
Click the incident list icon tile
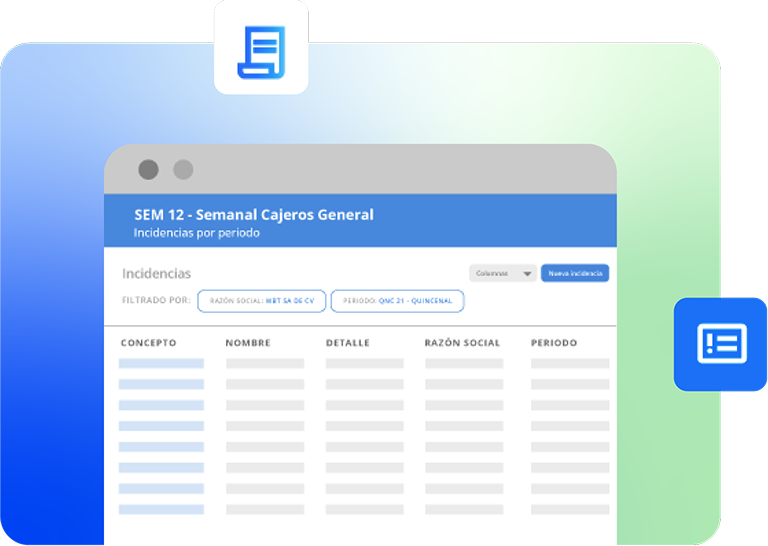(721, 344)
